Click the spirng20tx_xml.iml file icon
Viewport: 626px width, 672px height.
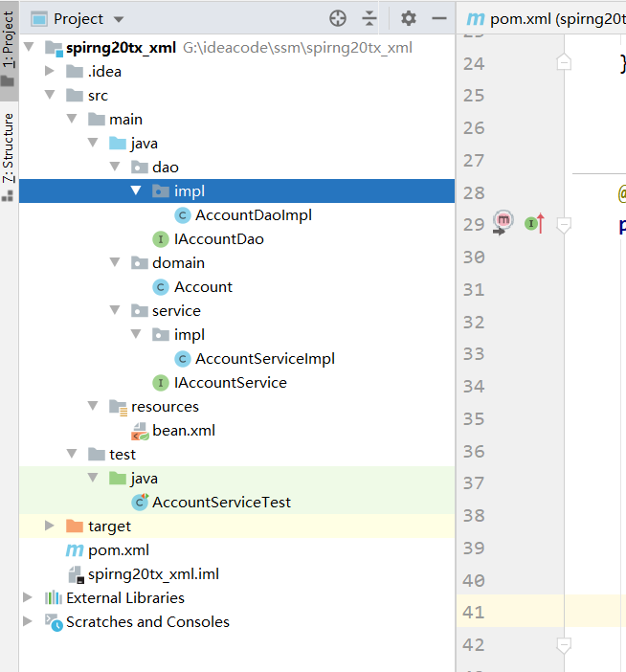pyautogui.click(x=77, y=574)
